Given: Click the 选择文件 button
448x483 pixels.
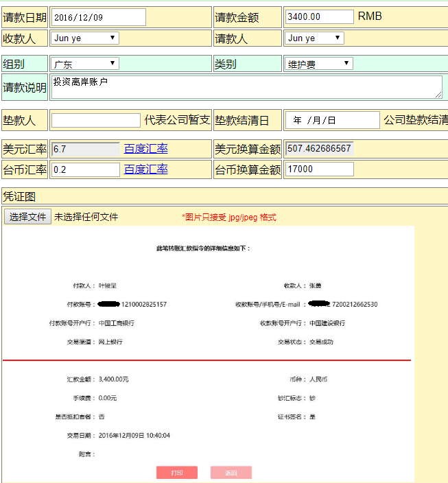Looking at the screenshot, I should tap(27, 217).
